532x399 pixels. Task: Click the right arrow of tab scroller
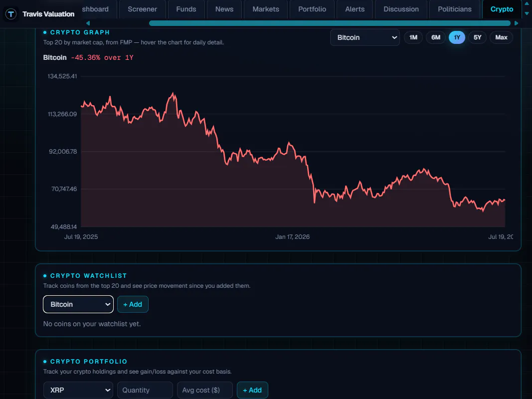pyautogui.click(x=517, y=23)
